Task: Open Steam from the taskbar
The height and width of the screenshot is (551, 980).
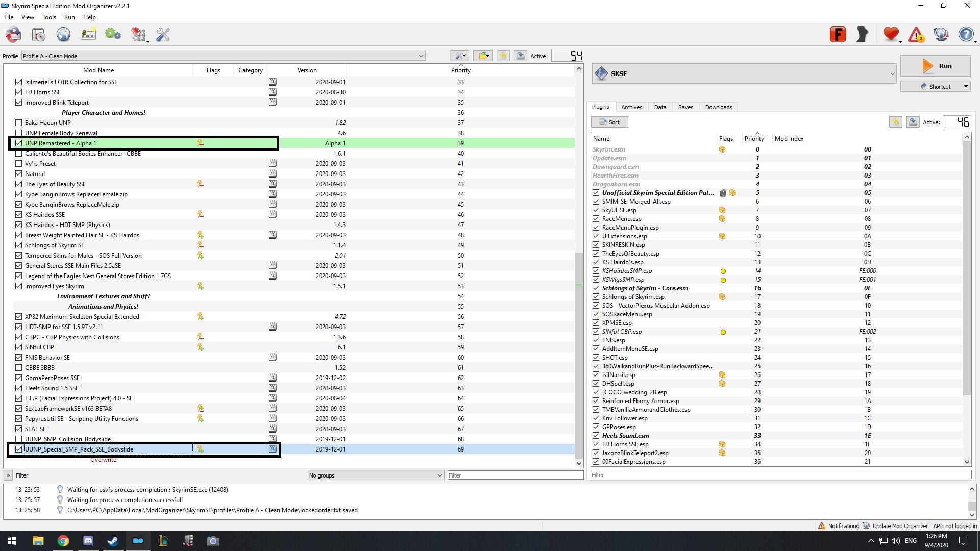Action: click(x=113, y=541)
